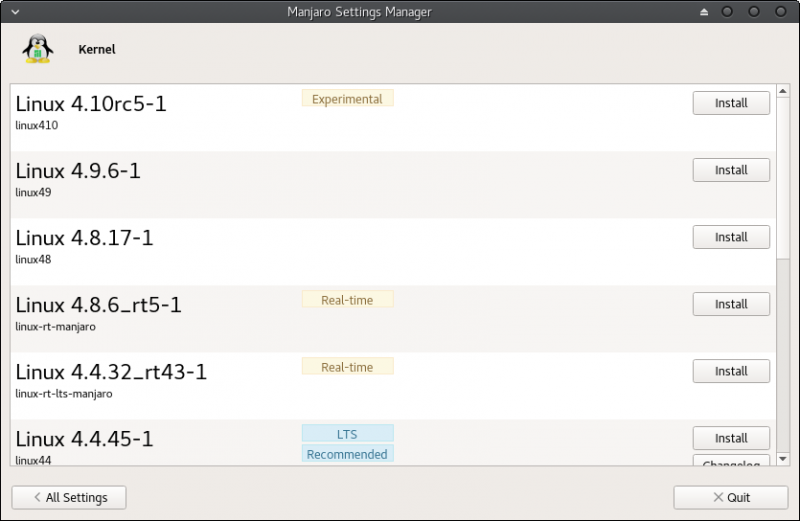View Changelog for Linux 4.4.45-1
The image size is (800, 521).
tap(731, 460)
